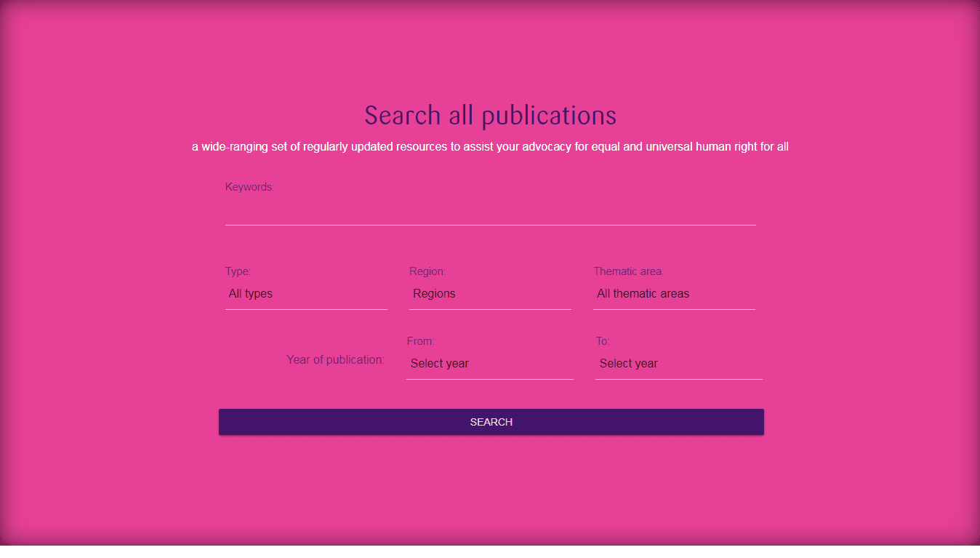Image resolution: width=980 pixels, height=558 pixels.
Task: Click the 'Keywords:' label
Action: pos(249,187)
